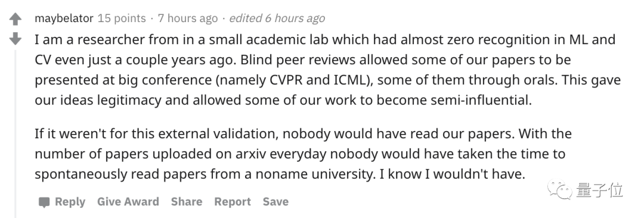Share this comment
The image size is (644, 218).
[x=187, y=202]
